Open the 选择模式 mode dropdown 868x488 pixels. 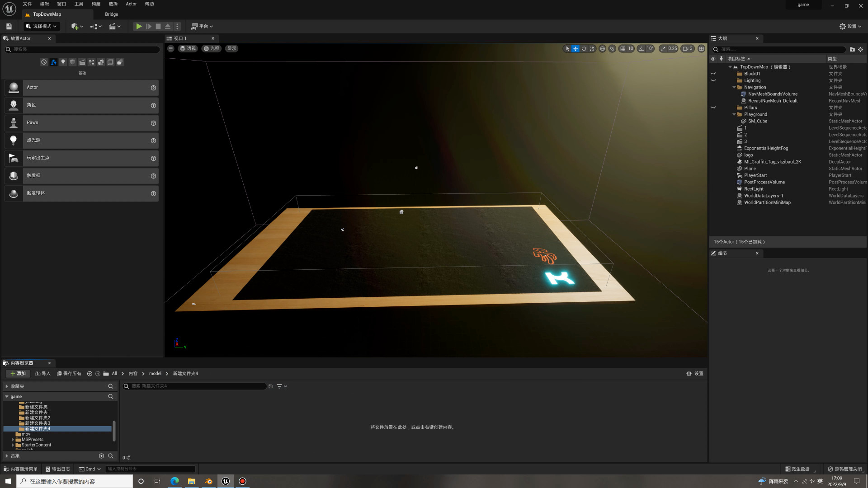42,26
